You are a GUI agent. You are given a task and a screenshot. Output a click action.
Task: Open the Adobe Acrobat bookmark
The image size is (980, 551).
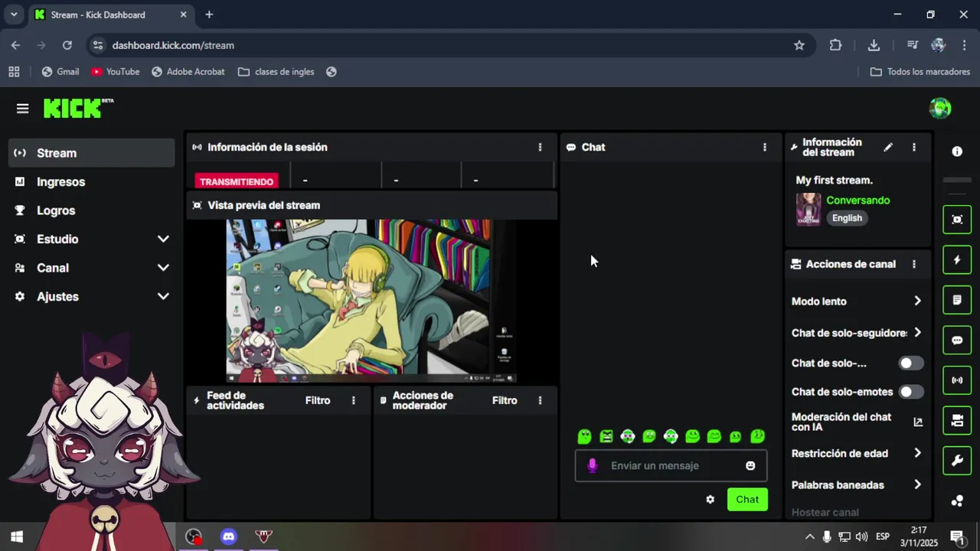(x=188, y=71)
